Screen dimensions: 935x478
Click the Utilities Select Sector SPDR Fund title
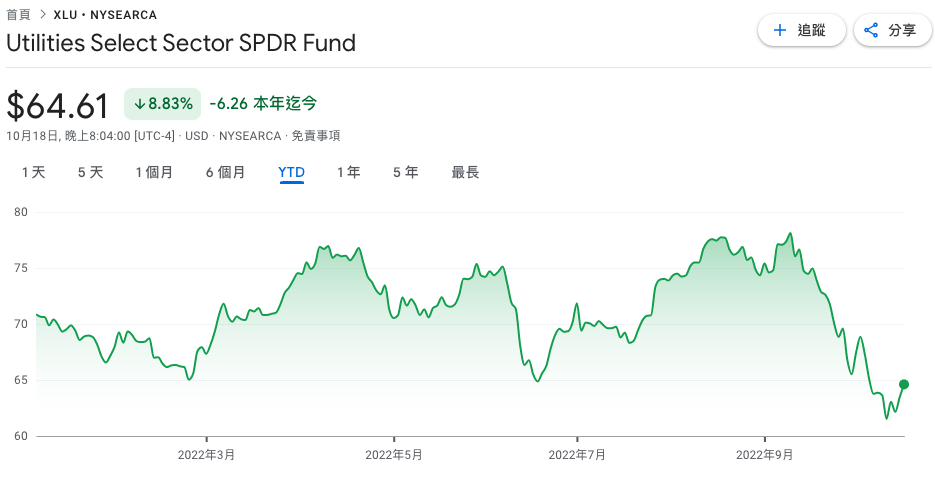[181, 43]
